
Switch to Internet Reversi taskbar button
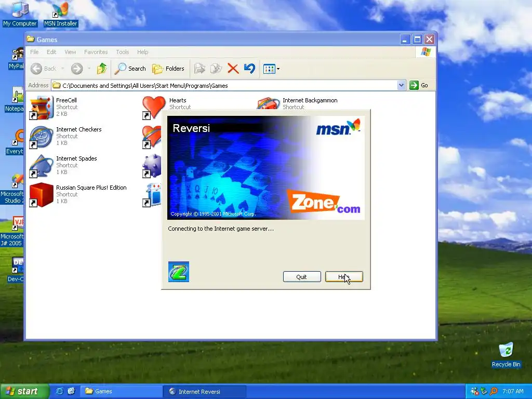tap(205, 392)
